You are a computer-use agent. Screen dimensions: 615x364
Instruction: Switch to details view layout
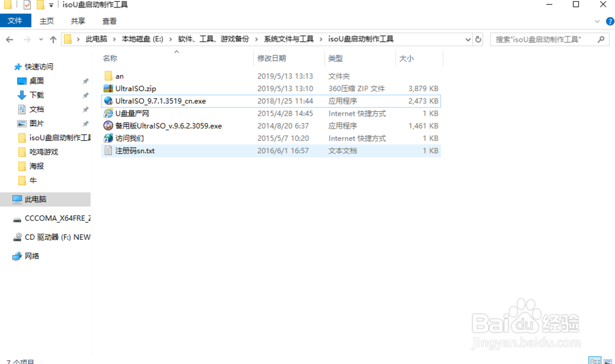tap(595, 360)
